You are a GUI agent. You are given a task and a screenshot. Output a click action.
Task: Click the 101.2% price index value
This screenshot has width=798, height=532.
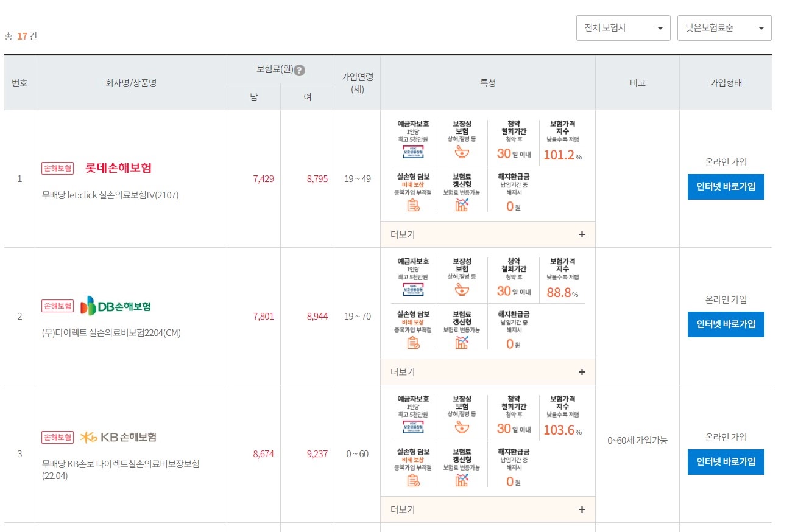click(562, 155)
